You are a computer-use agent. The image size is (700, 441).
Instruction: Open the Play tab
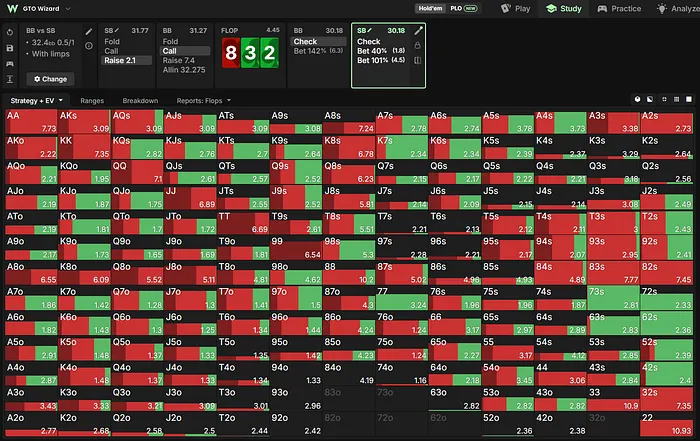tap(516, 8)
